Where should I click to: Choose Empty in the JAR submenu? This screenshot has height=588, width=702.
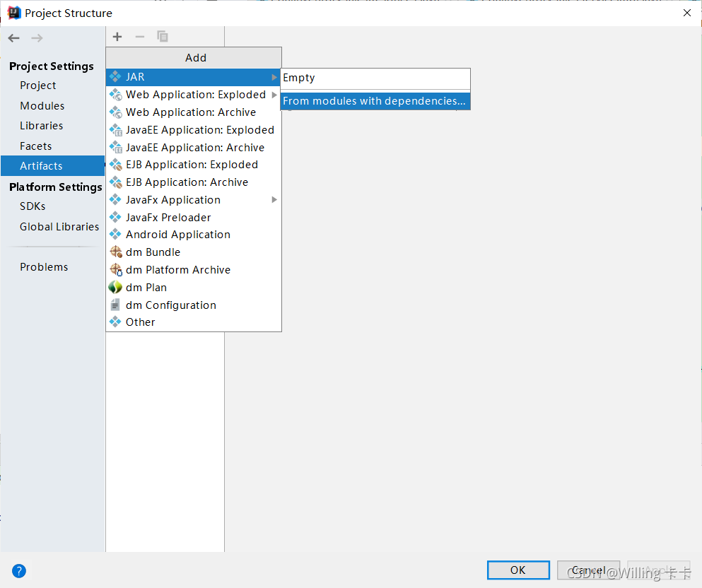375,78
